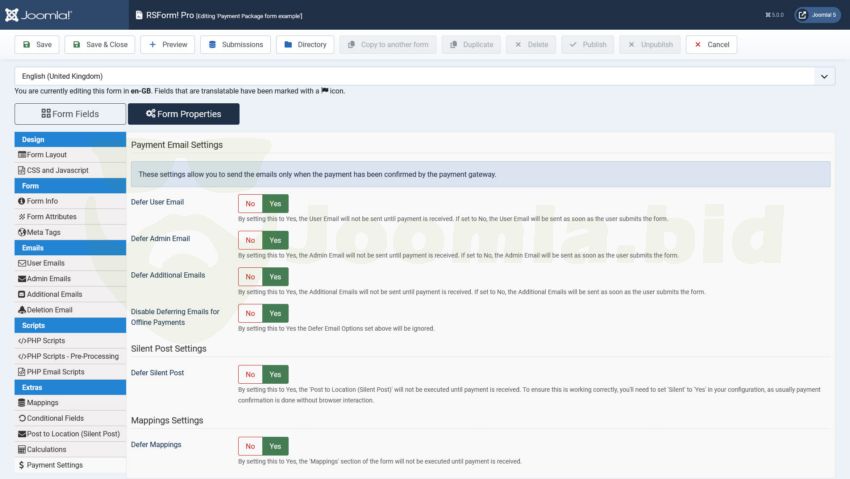
Task: Switch to the Form Properties tab
Action: click(x=183, y=114)
